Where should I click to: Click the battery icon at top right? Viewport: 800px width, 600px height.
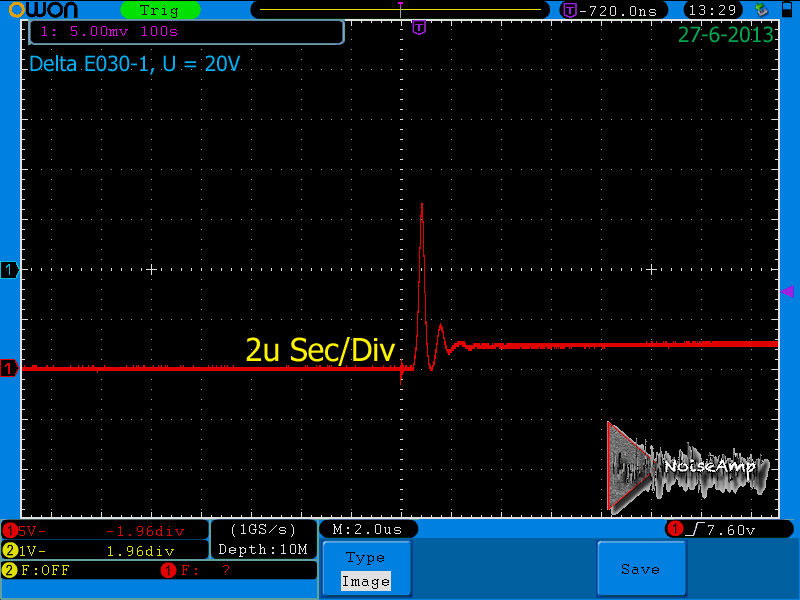787,10
